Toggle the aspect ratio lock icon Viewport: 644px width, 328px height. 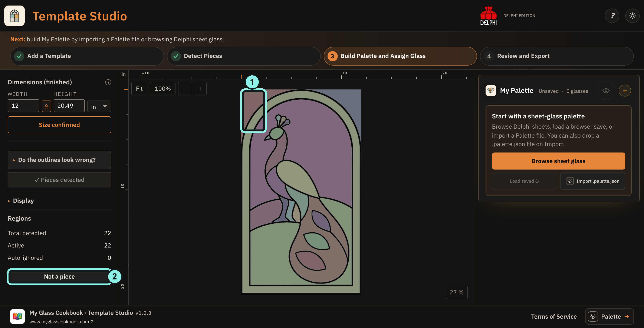pos(46,106)
